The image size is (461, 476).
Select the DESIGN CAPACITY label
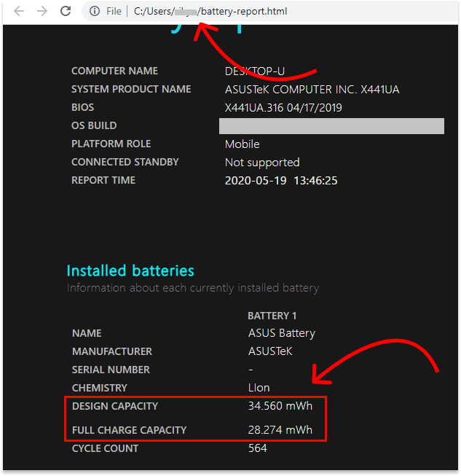115,406
